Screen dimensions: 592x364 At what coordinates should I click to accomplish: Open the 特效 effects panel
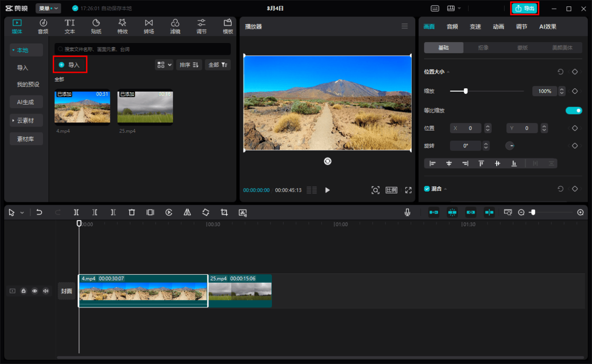point(122,26)
